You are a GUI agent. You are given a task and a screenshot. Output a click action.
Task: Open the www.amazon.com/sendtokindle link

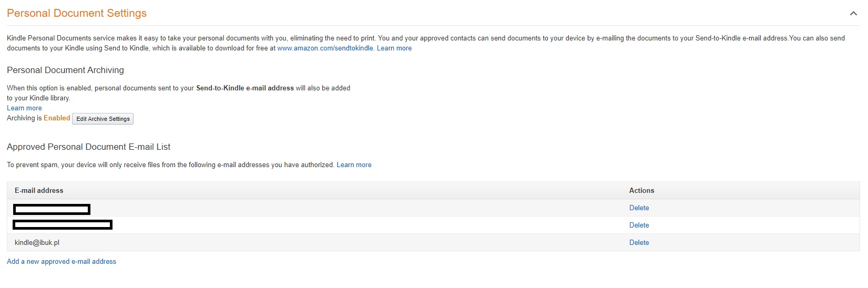click(325, 48)
